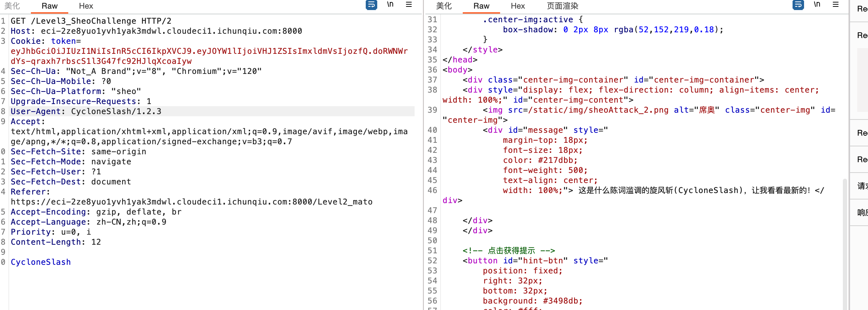This screenshot has width=868, height=310.
Task: Open the request 美化 (Pretty) tab
Action: tap(12, 6)
